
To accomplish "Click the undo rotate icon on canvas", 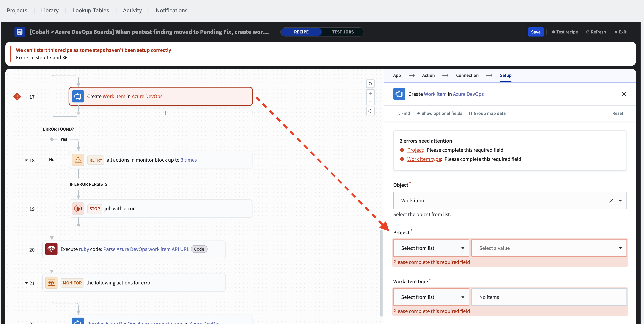I will click(x=370, y=84).
